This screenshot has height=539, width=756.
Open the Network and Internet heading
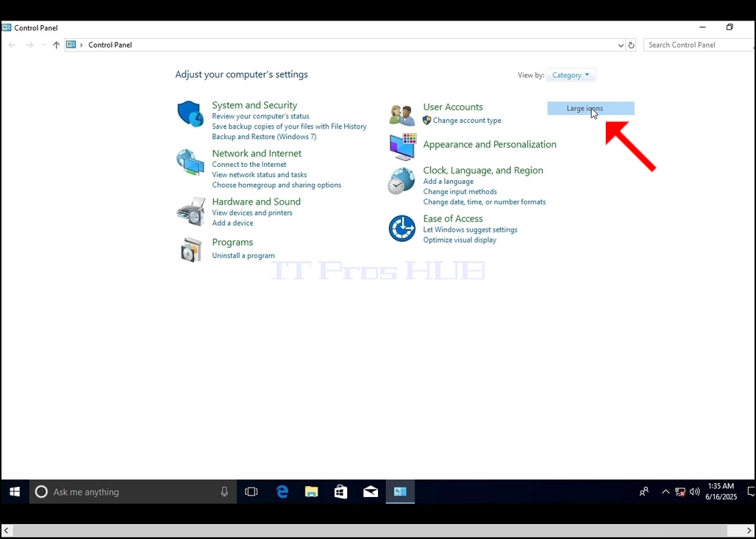coord(257,153)
